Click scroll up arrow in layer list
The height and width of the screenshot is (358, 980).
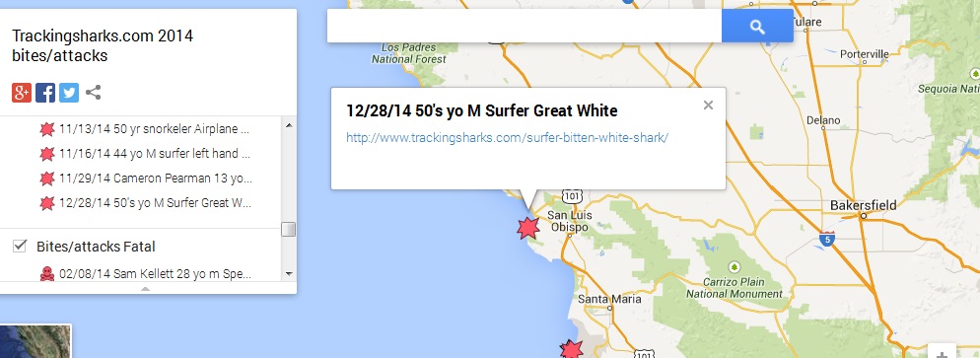click(288, 125)
